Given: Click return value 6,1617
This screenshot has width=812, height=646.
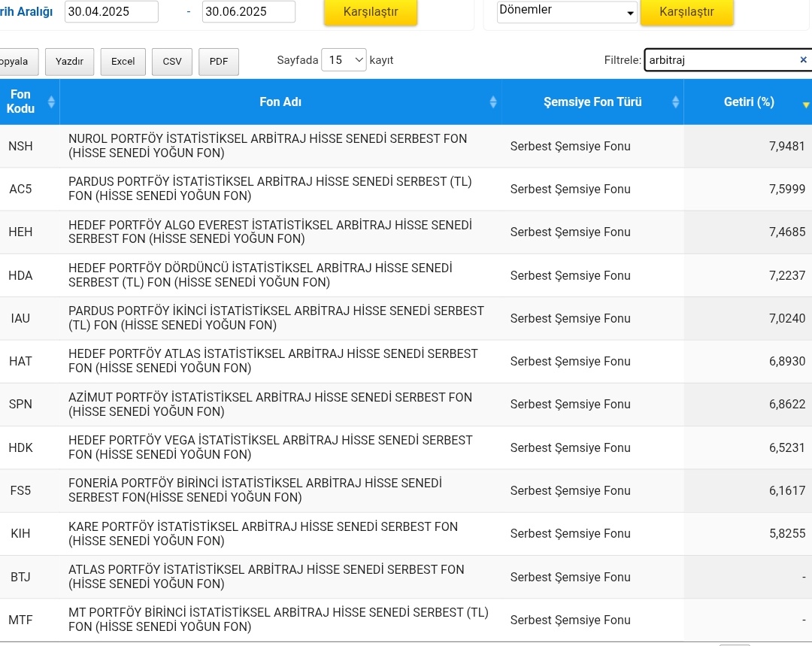Looking at the screenshot, I should pos(787,490).
